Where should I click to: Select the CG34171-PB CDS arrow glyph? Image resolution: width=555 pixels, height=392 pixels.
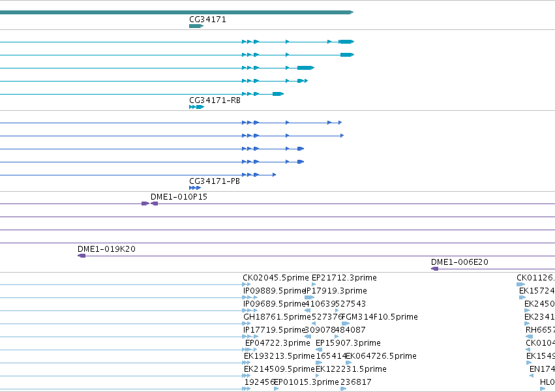coord(195,188)
